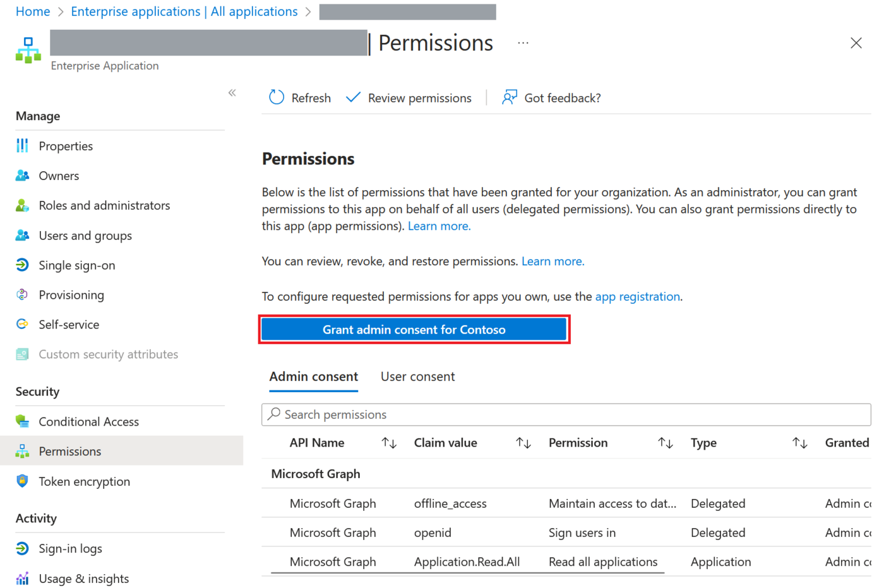Click the Usage & insights chart icon
The image size is (884, 588).
(23, 579)
